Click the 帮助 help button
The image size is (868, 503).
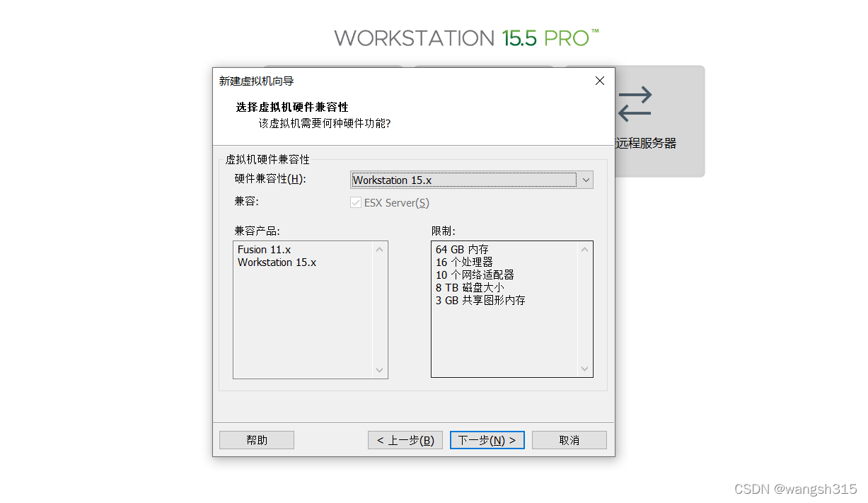point(257,440)
